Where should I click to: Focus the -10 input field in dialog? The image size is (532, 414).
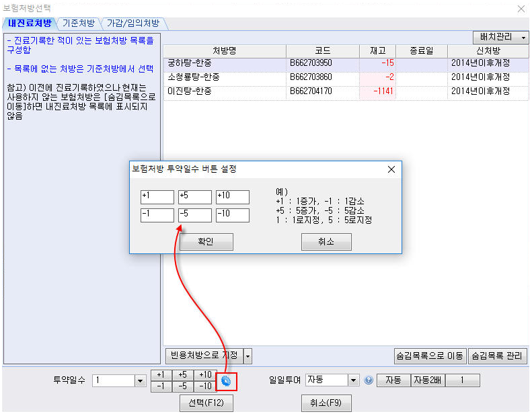pos(233,215)
